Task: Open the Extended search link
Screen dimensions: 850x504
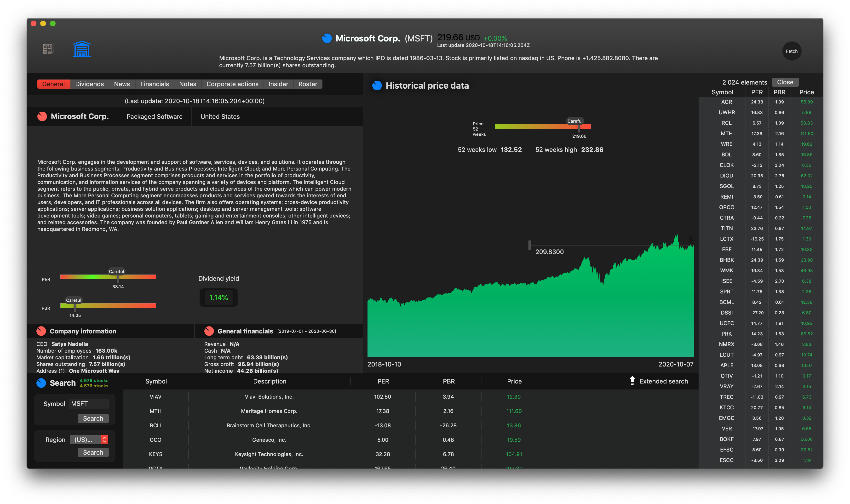Action: [664, 381]
